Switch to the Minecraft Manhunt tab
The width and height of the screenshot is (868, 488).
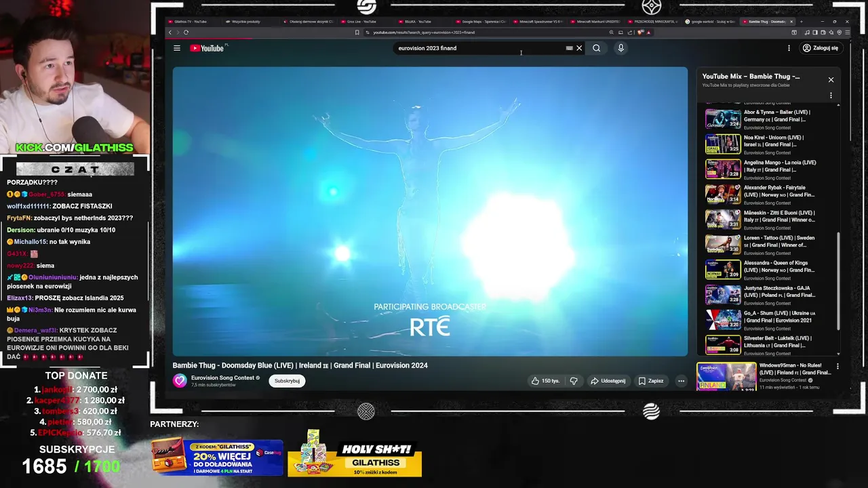597,22
